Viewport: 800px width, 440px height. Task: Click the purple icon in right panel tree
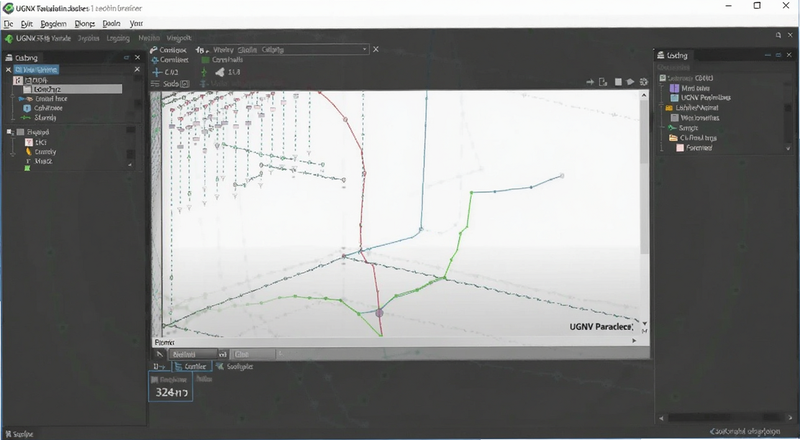coord(674,88)
